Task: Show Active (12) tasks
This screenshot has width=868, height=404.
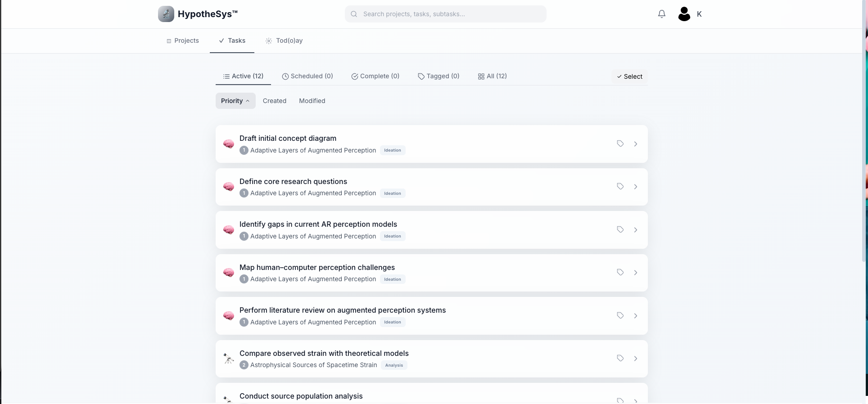Action: point(243,76)
